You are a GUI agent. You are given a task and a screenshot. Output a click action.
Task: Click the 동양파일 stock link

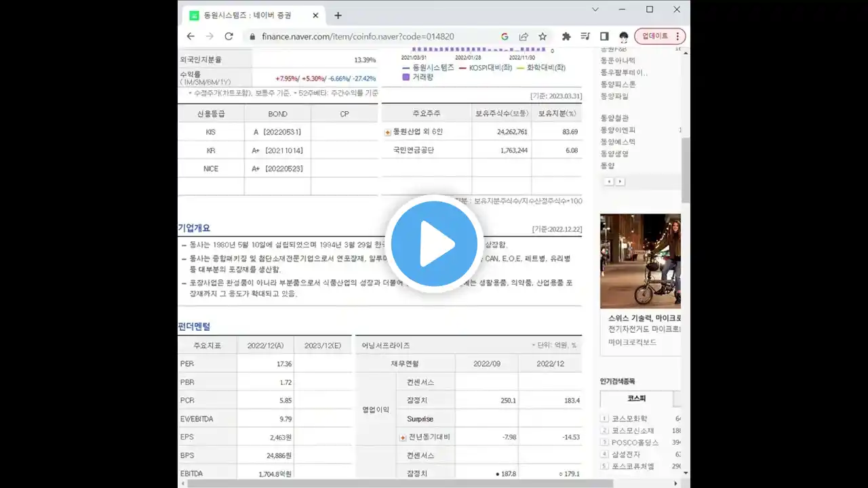click(614, 96)
